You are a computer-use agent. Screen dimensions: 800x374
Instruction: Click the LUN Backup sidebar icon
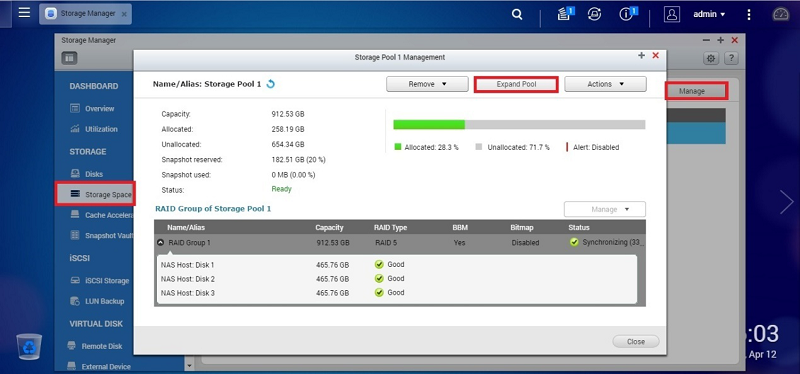[x=75, y=301]
